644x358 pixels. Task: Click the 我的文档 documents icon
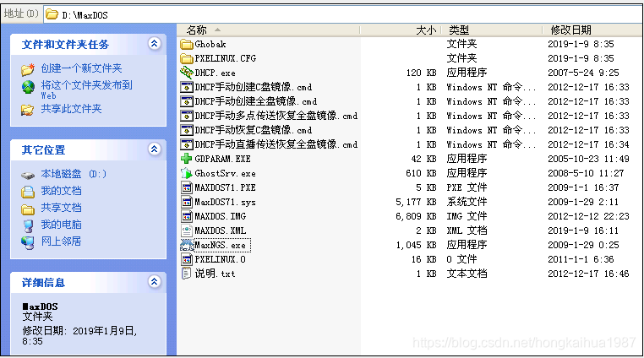28,192
